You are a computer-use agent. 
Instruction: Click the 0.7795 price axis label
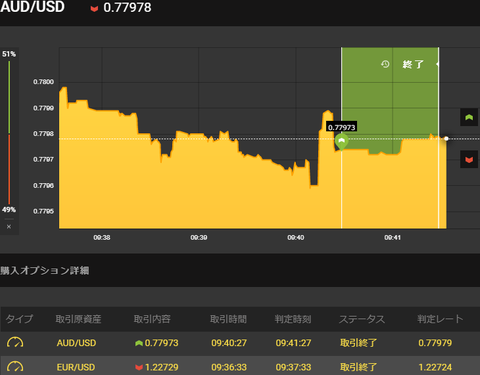(43, 211)
